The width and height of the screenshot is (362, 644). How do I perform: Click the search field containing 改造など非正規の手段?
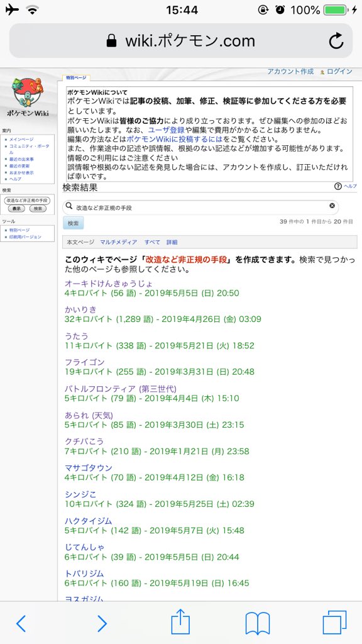[200, 208]
